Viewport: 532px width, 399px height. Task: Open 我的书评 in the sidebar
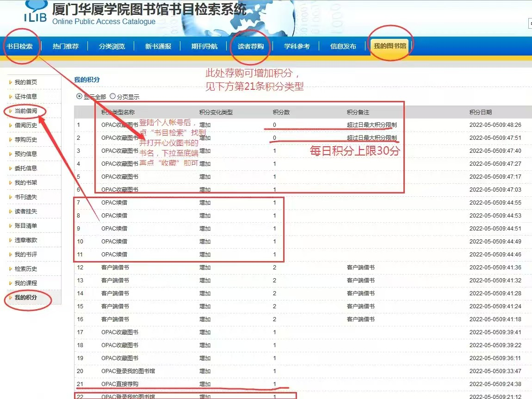26,254
